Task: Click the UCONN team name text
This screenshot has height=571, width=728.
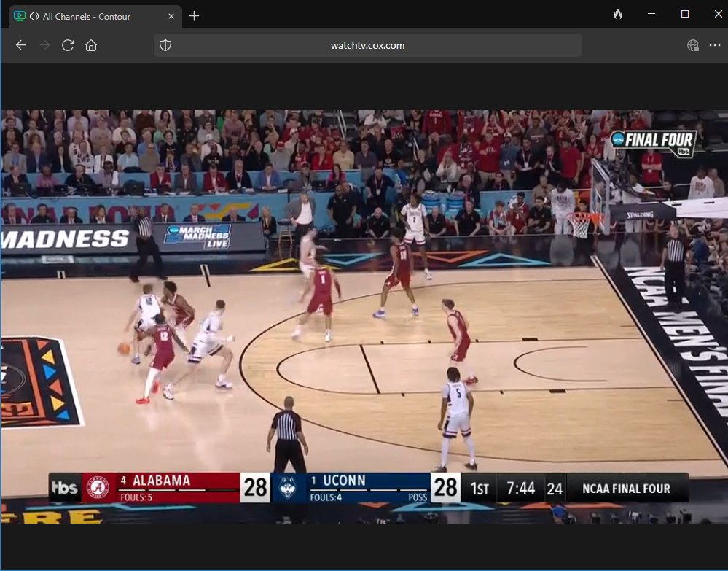Action: coord(344,481)
